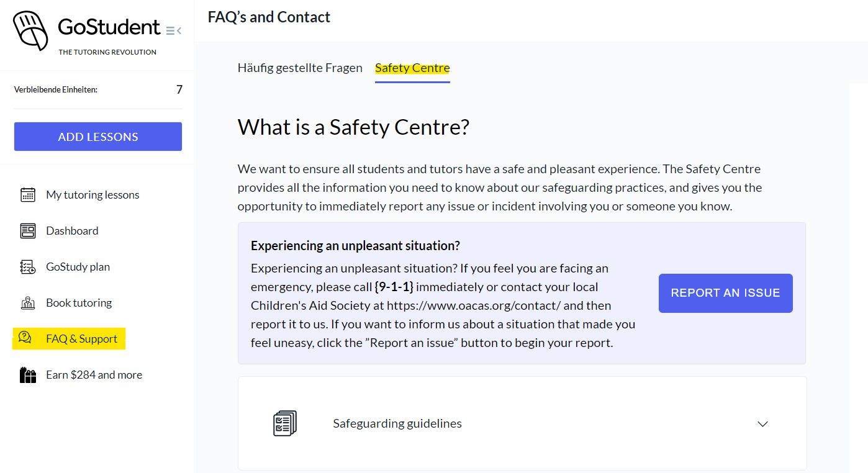This screenshot has height=473, width=868.
Task: Select the Safety Centre tab
Action: pos(412,68)
